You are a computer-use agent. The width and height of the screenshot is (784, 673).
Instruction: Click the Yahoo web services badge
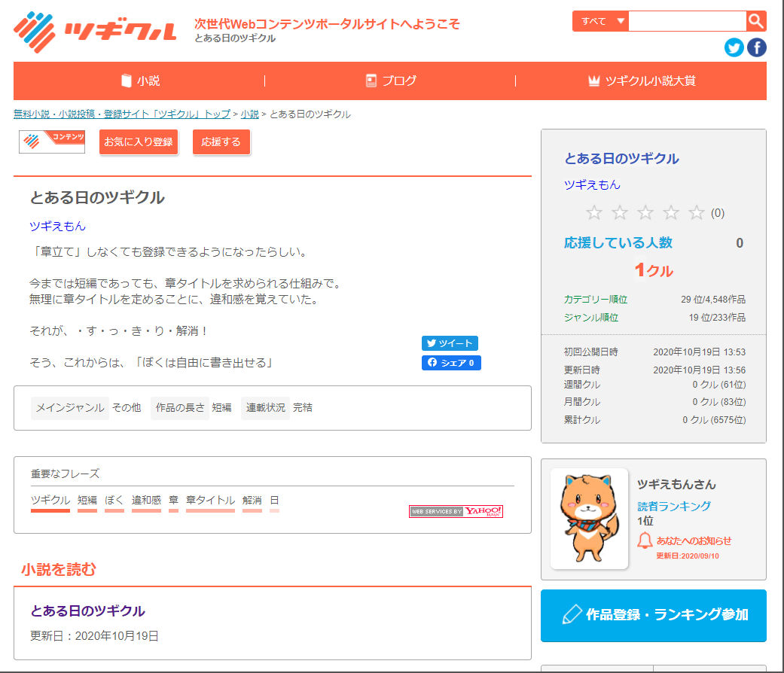(x=456, y=512)
